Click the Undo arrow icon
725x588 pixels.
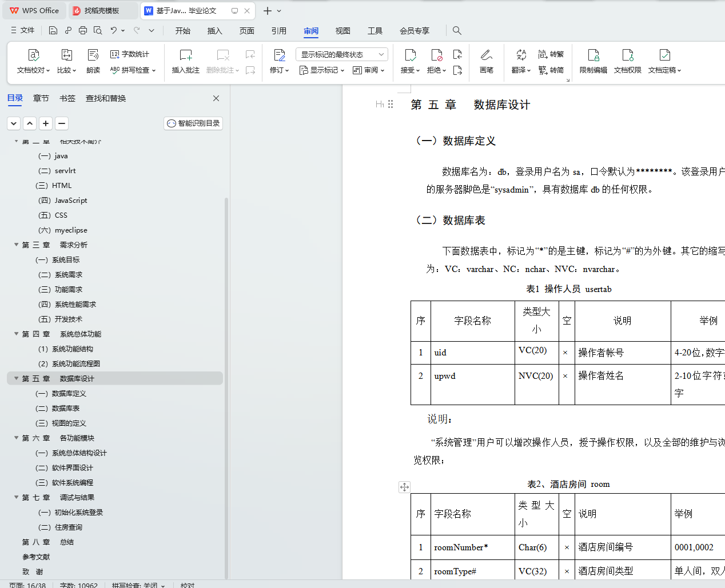pyautogui.click(x=114, y=30)
